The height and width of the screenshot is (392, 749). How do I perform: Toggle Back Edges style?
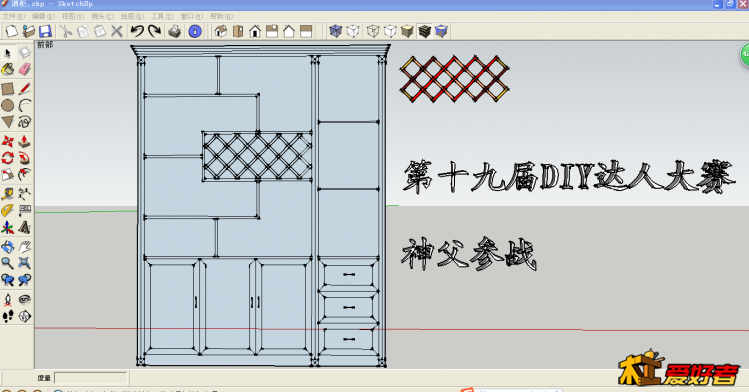point(353,32)
